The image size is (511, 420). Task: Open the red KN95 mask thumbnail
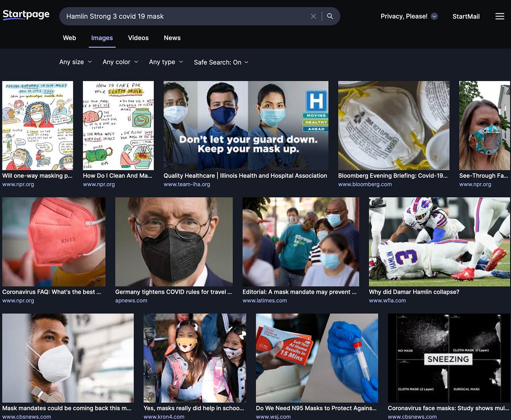pyautogui.click(x=54, y=242)
